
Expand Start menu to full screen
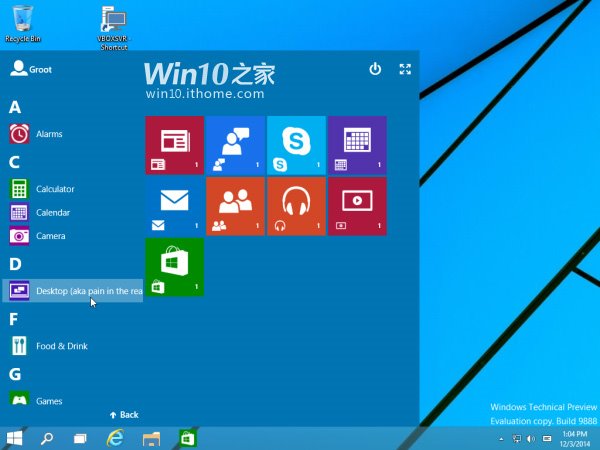tap(405, 69)
